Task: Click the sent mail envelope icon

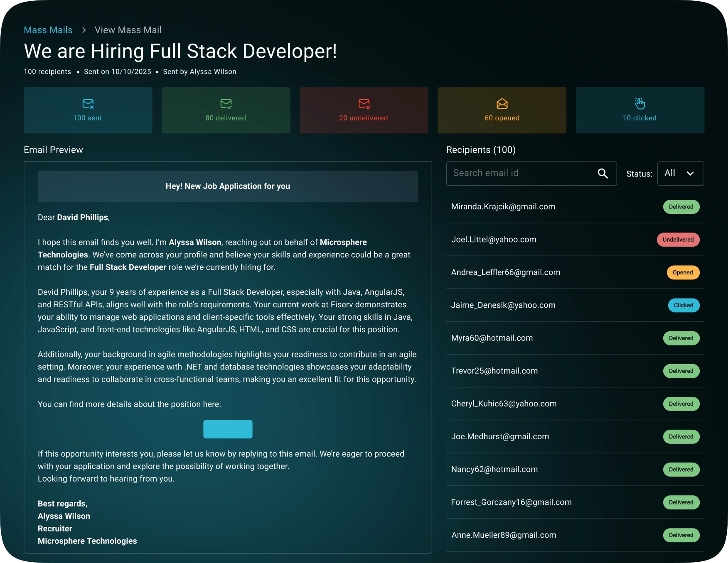Action: pos(88,103)
